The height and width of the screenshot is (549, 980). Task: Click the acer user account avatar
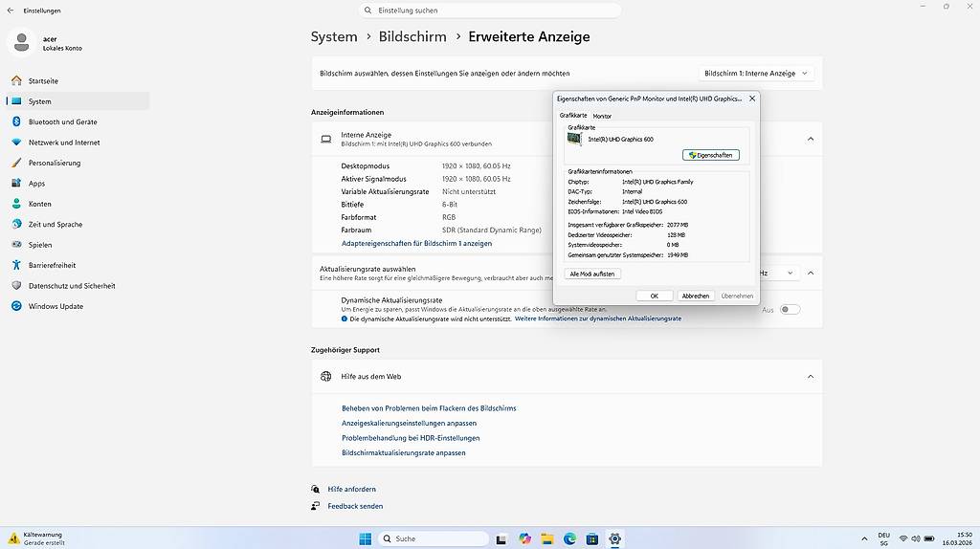point(21,42)
